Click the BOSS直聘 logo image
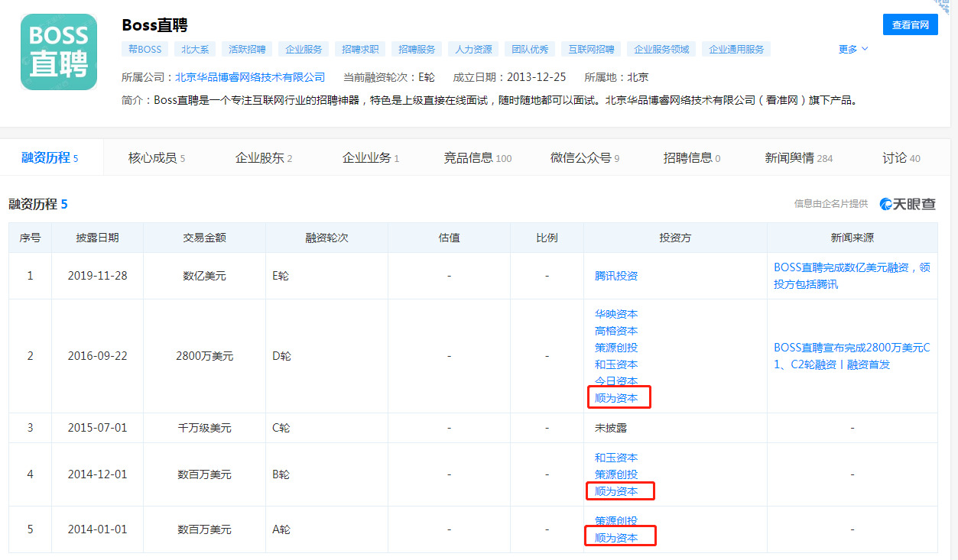This screenshot has width=958, height=560. (x=59, y=52)
